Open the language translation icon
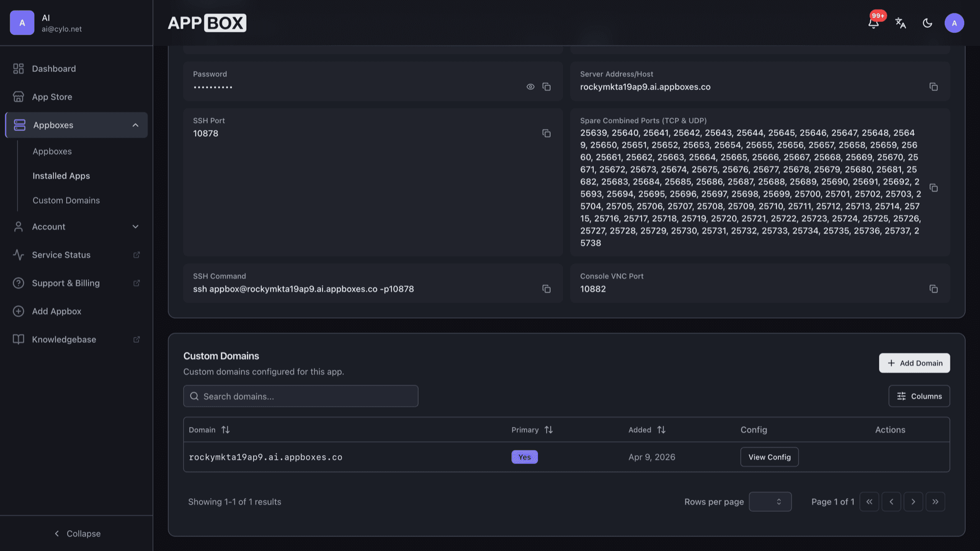980x551 pixels. coord(900,23)
